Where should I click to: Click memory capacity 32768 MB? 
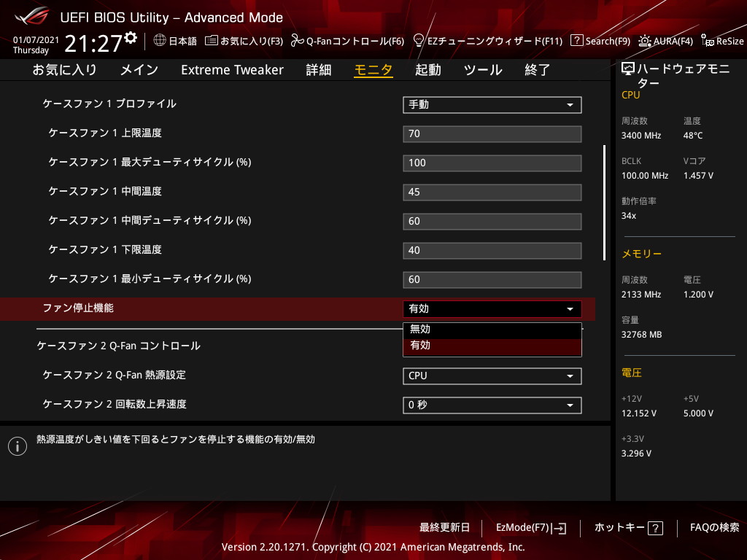[x=641, y=335]
